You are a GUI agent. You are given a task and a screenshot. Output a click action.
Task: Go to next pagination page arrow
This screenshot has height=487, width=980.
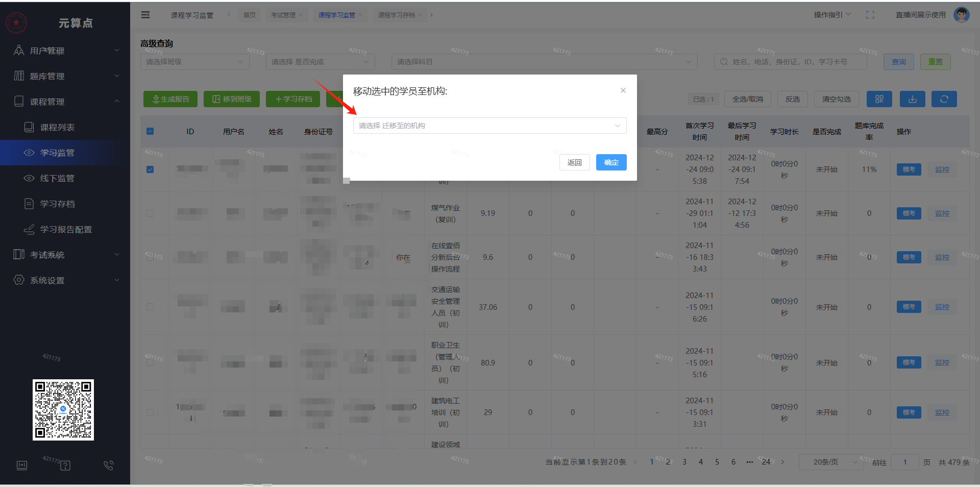click(782, 462)
